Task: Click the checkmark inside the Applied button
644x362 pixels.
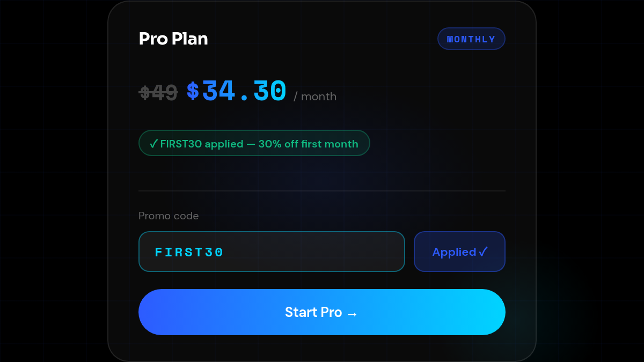Action: click(x=483, y=252)
